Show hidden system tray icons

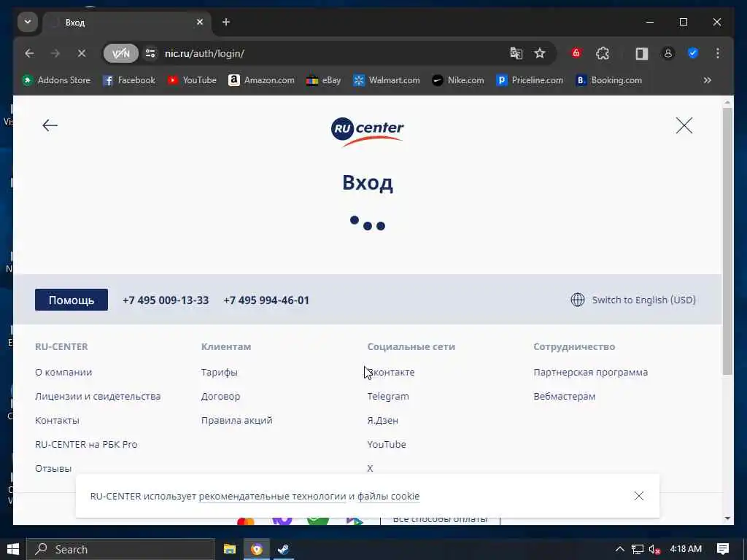click(x=619, y=549)
